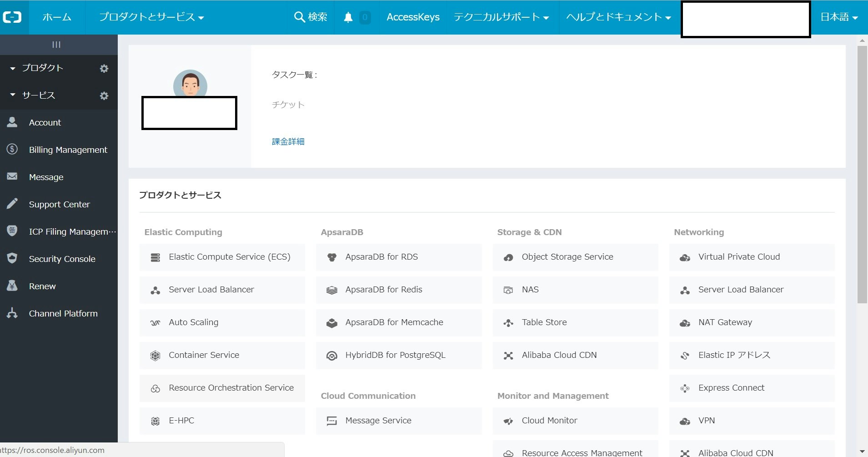Click the Renew icon in sidebar
This screenshot has height=457, width=868.
point(12,286)
